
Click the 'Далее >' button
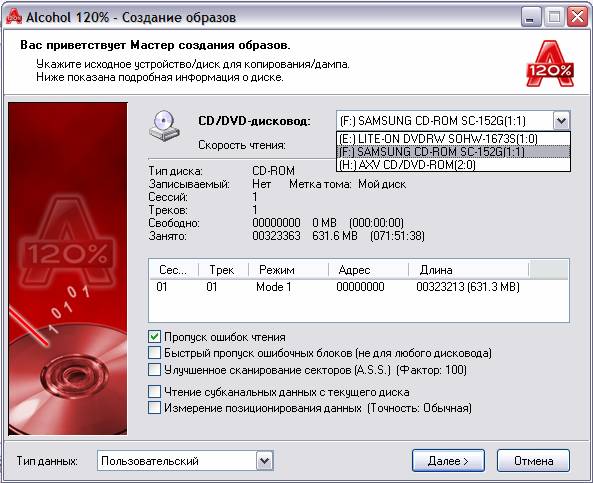448,461
